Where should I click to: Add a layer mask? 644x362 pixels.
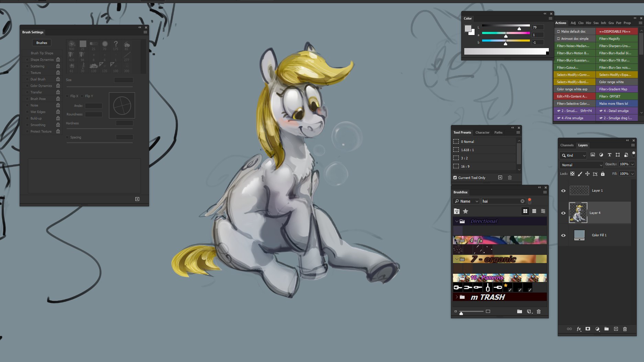coord(588,329)
